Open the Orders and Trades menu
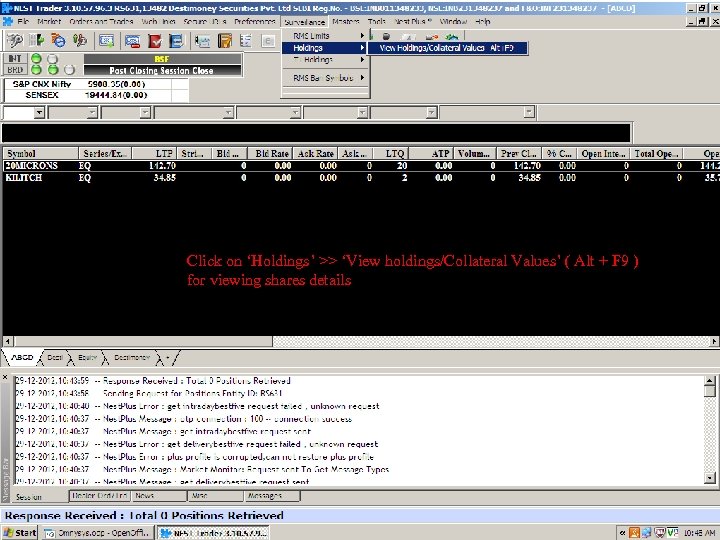Screen dimensions: 720x540 point(101,22)
